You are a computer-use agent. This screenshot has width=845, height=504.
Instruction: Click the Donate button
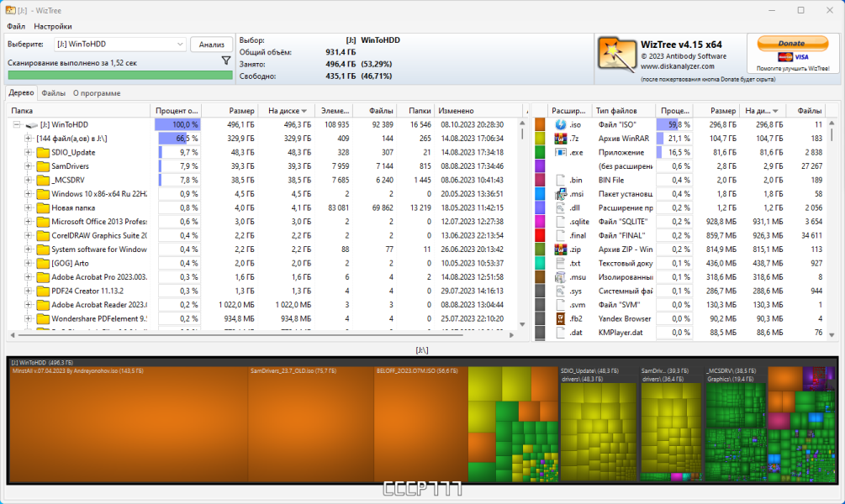click(792, 43)
